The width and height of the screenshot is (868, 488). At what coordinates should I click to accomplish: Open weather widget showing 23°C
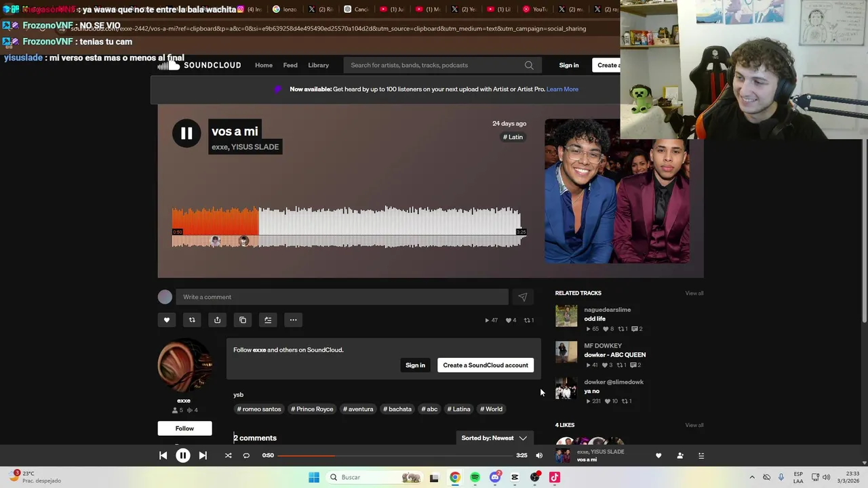[x=35, y=477]
